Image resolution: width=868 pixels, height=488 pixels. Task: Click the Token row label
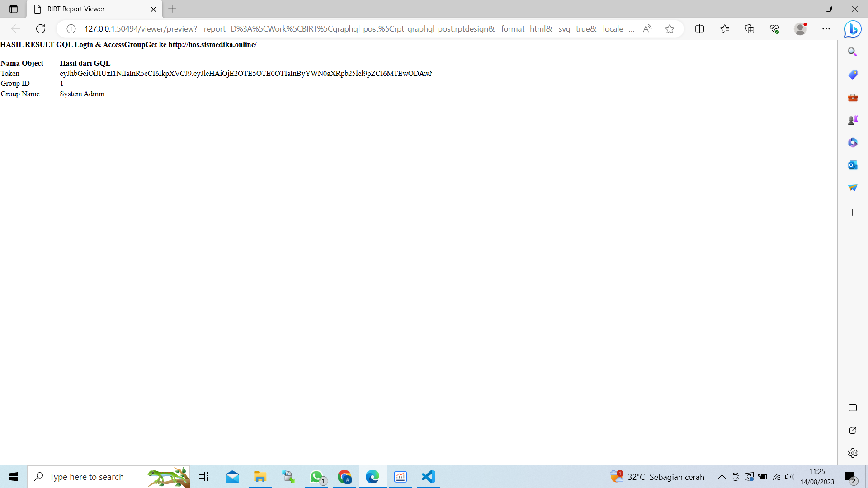point(10,74)
